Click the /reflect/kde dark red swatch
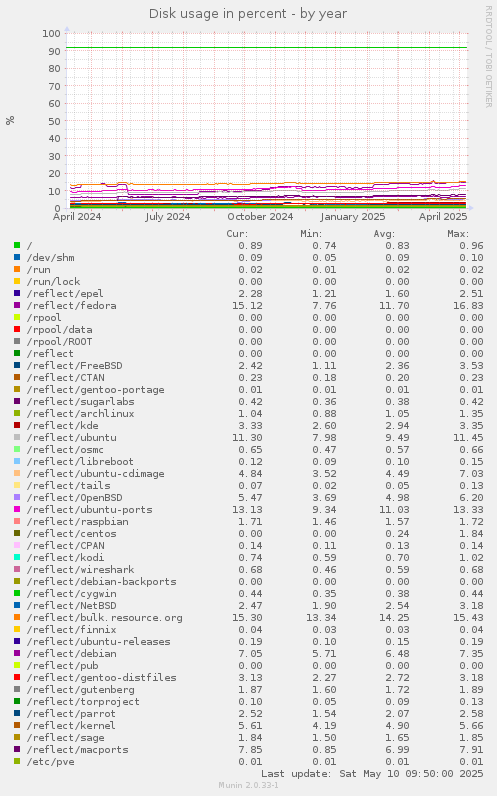Image resolution: width=497 pixels, height=796 pixels. 17,425
